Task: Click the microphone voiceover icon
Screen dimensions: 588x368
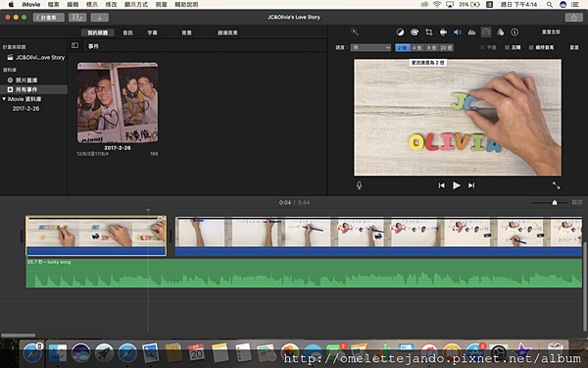Action: [x=359, y=185]
